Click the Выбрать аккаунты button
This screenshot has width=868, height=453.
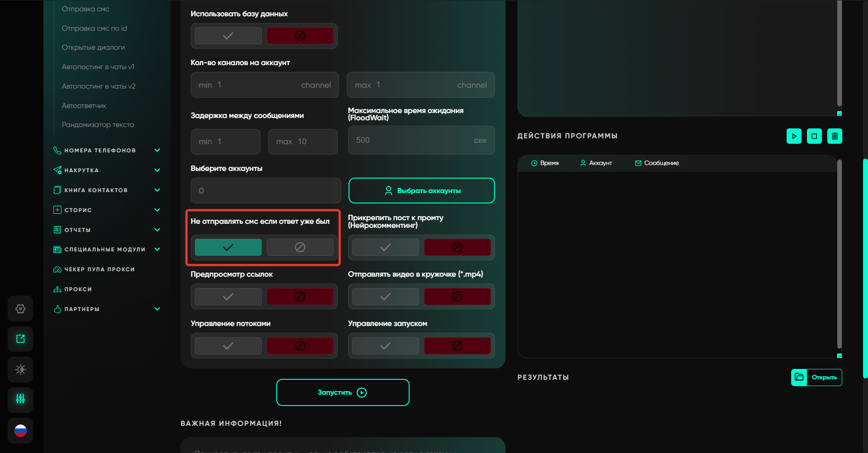421,191
